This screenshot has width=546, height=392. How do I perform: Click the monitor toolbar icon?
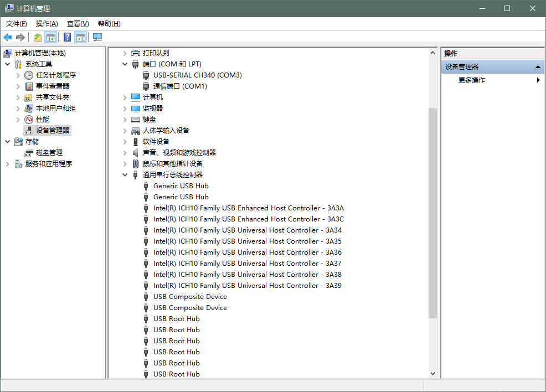[x=97, y=37]
